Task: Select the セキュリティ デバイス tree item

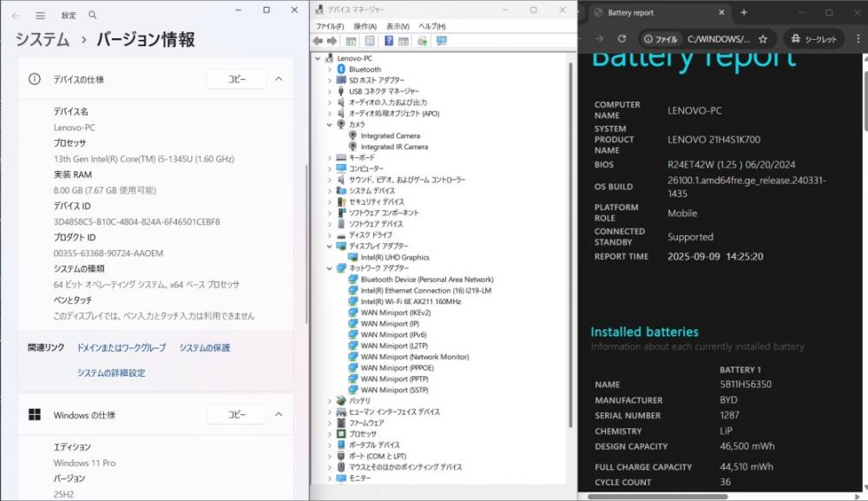Action: (x=377, y=202)
